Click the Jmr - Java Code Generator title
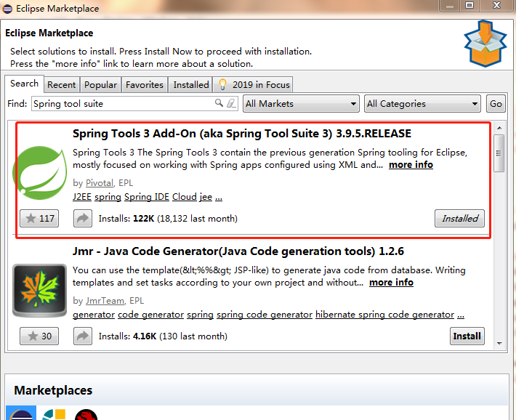The height and width of the screenshot is (420, 516). [238, 251]
